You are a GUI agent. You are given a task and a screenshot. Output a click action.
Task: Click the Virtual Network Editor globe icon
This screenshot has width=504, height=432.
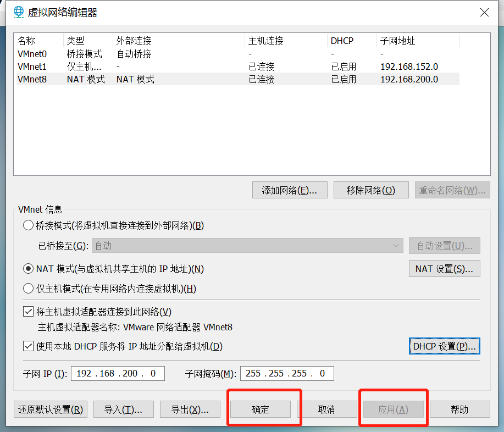pyautogui.click(x=19, y=12)
